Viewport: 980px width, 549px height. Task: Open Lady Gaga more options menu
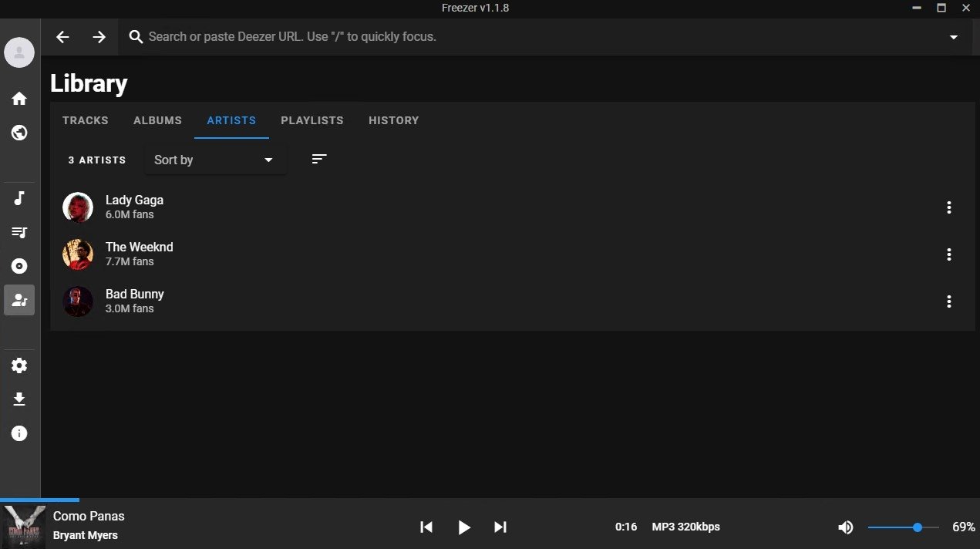point(949,207)
